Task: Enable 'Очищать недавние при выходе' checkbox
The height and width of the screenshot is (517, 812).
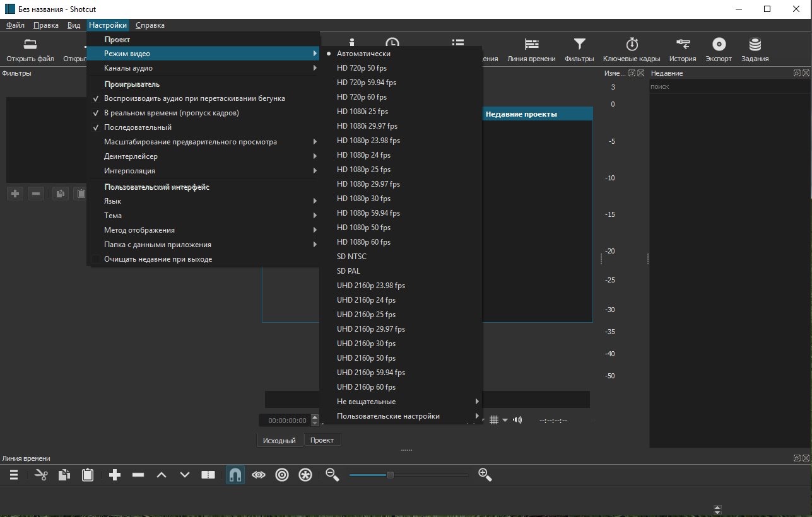Action: point(96,259)
